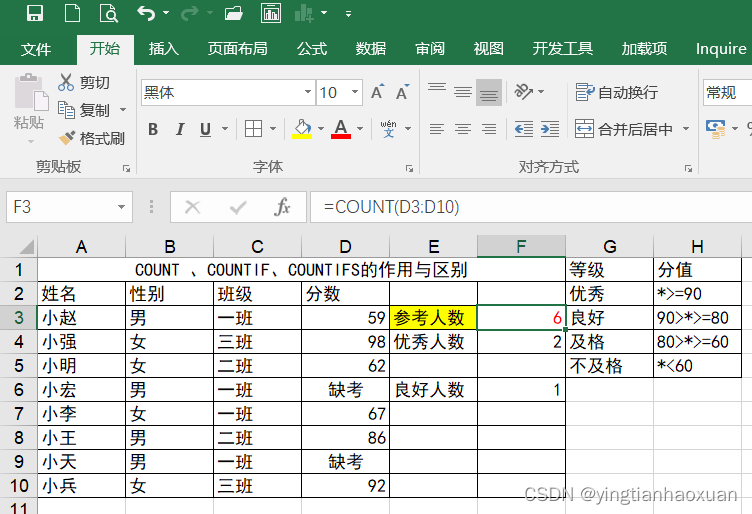Undo the last action
Viewport: 752px width, 514px height.
point(146,13)
